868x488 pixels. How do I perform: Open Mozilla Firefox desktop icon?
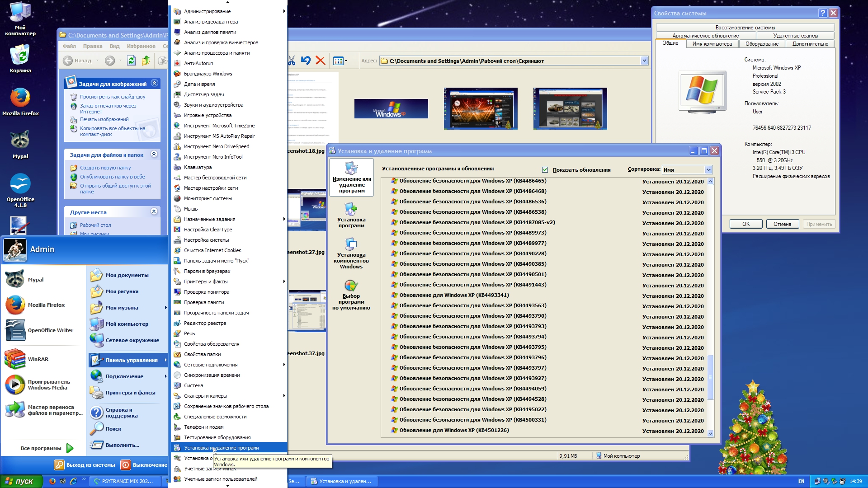20,102
